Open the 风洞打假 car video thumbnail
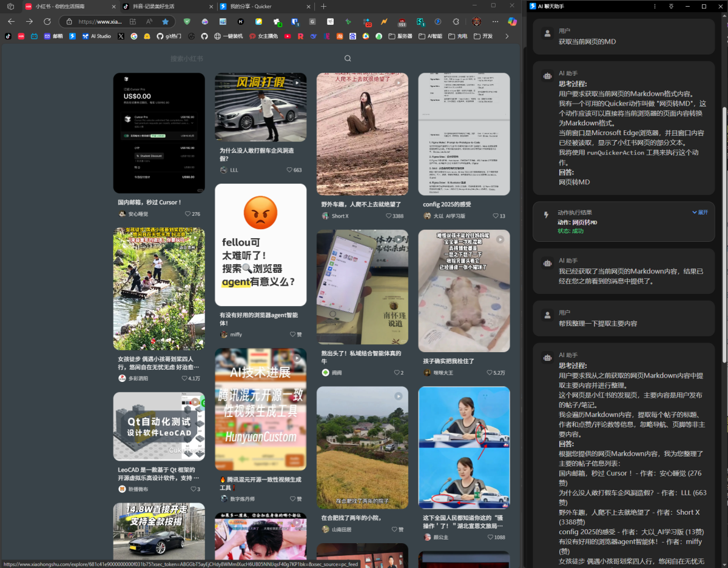This screenshot has width=728, height=568. 260,107
